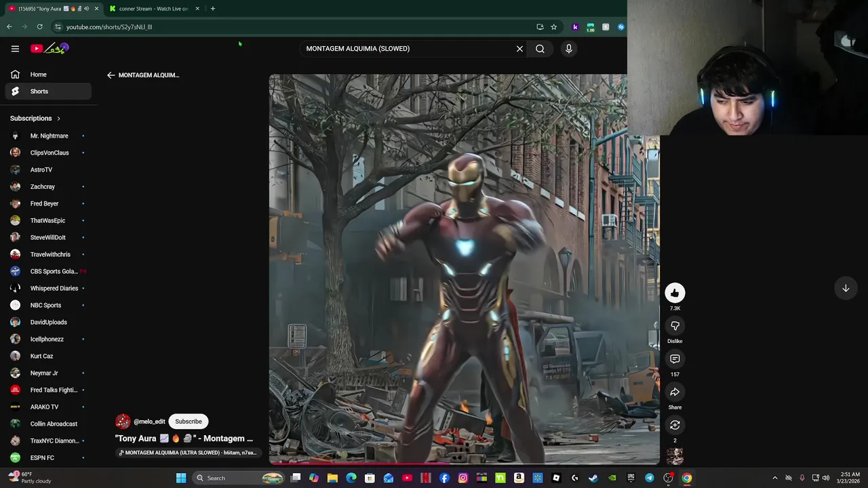Viewport: 868px width, 488px height.
Task: Pause the Iron Man Short video
Action: click(465, 269)
